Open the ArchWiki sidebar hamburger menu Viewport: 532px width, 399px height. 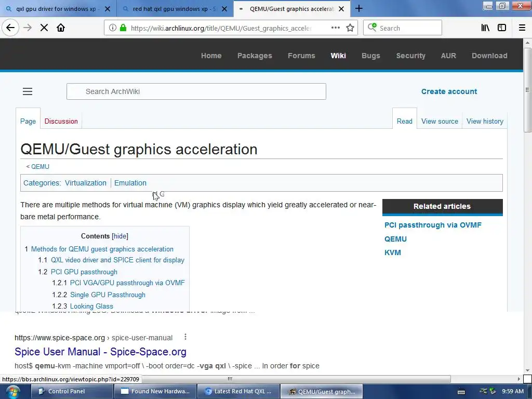click(28, 91)
